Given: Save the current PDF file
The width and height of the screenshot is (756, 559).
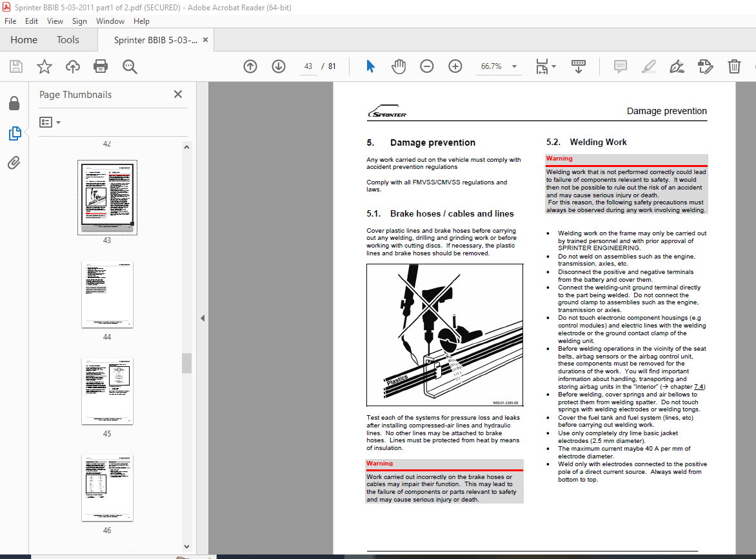Looking at the screenshot, I should 15,66.
